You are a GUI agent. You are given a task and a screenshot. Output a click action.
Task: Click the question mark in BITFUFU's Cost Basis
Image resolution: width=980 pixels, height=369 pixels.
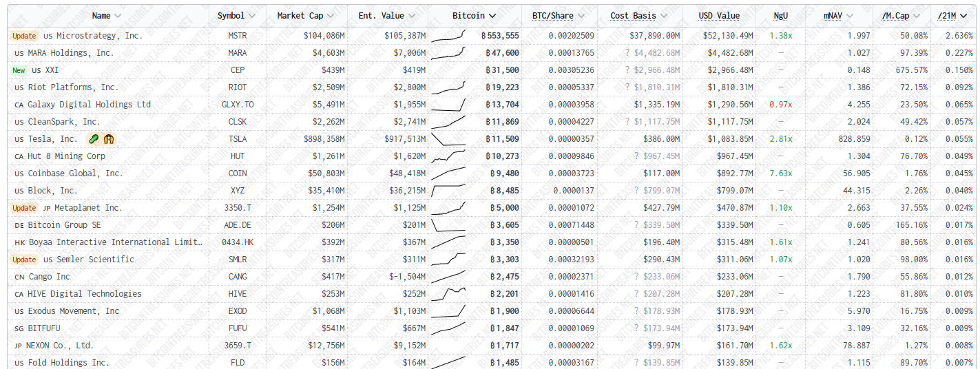637,328
